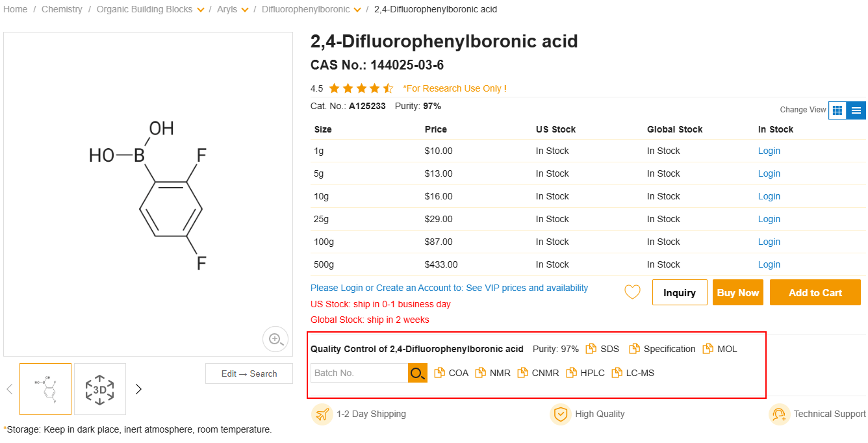This screenshot has width=868, height=443.
Task: Go to Home breadcrumb
Action: (x=16, y=9)
